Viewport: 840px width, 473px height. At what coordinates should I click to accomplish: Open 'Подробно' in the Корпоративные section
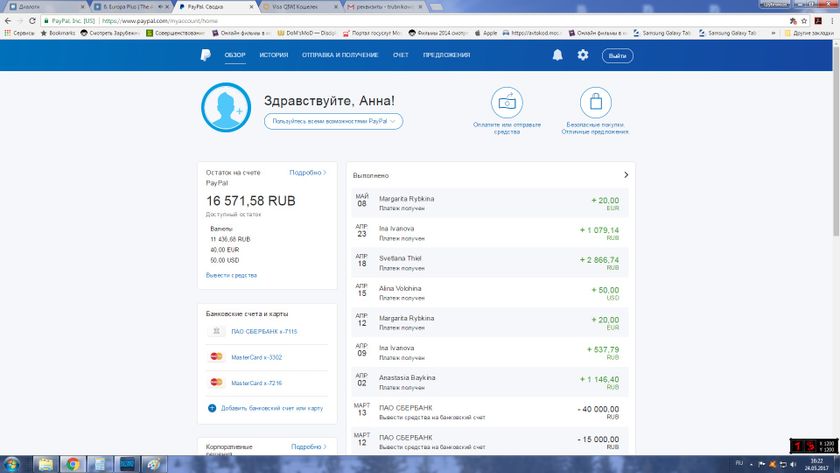tap(307, 446)
